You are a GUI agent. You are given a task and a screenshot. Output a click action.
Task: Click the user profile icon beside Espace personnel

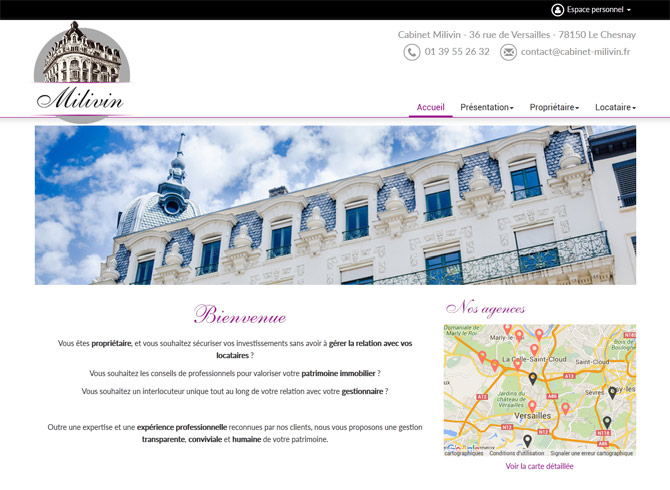click(x=558, y=10)
